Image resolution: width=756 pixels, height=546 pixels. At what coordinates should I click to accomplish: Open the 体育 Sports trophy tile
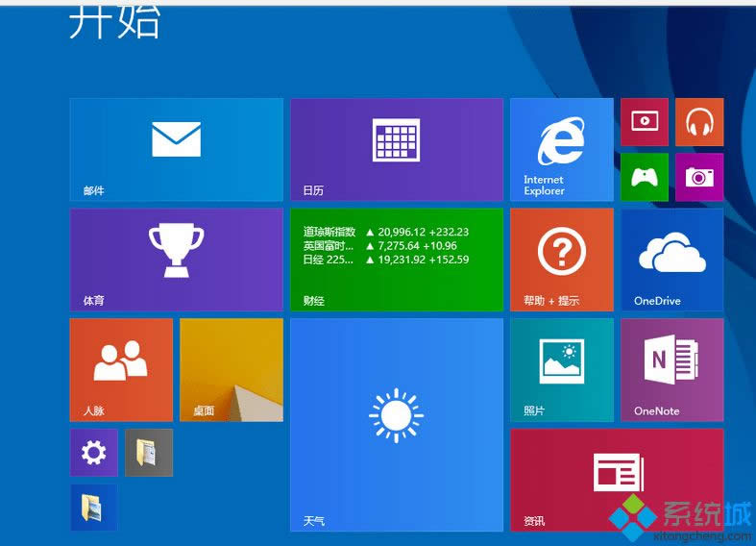[176, 260]
